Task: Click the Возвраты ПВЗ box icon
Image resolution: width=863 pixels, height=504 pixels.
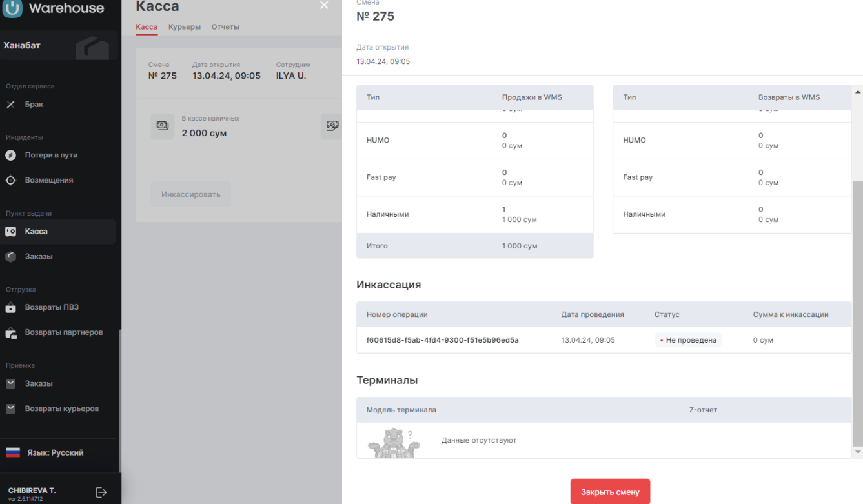Action: coord(10,308)
